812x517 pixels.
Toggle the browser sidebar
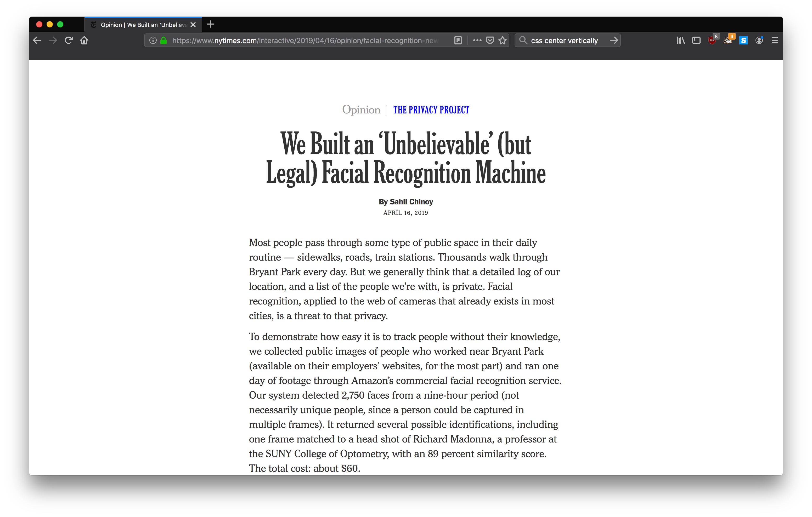point(696,41)
